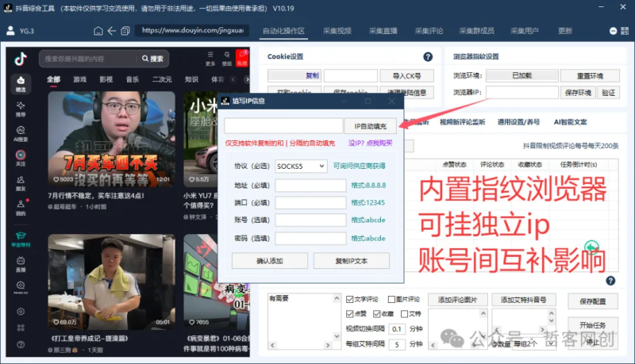Viewport: 635px width, 364px height.
Task: Toggle the 收藏 checkbox
Action: (376, 314)
